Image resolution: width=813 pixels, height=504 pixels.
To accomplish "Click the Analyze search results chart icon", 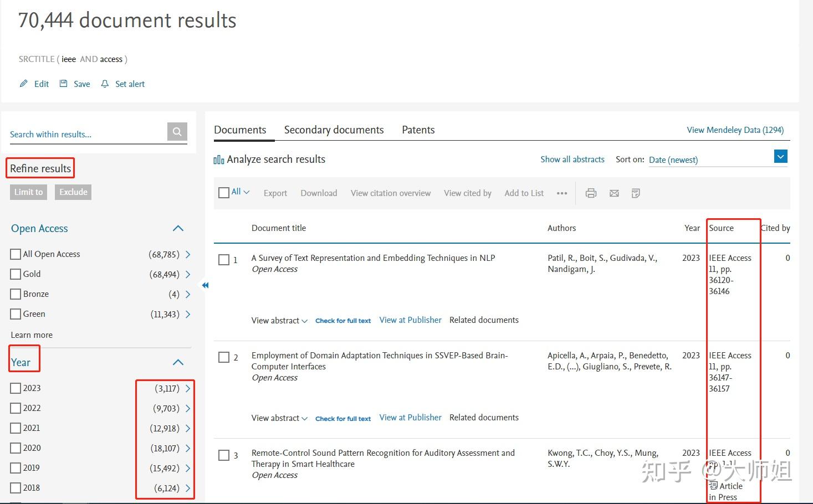I will point(219,160).
